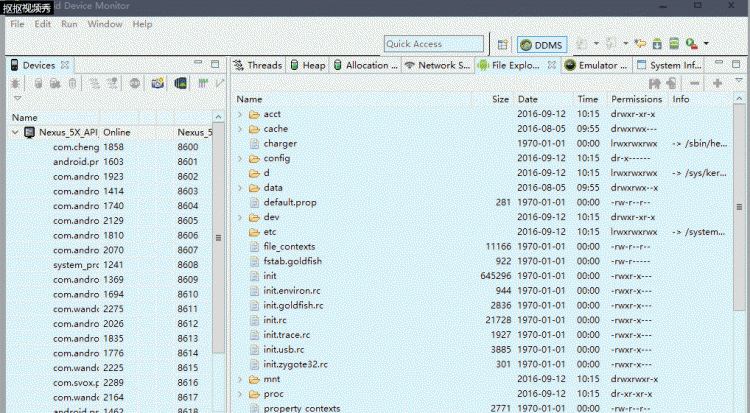Switch to the Threads tab

point(258,65)
